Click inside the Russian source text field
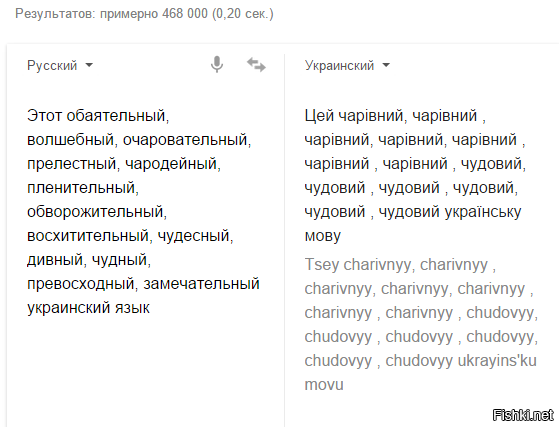This screenshot has width=559, height=427. [x=143, y=212]
